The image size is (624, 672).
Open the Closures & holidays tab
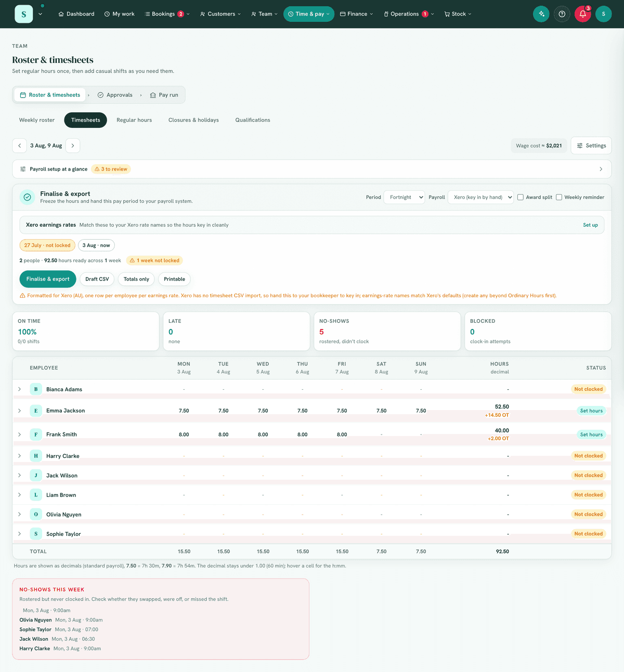(x=193, y=120)
